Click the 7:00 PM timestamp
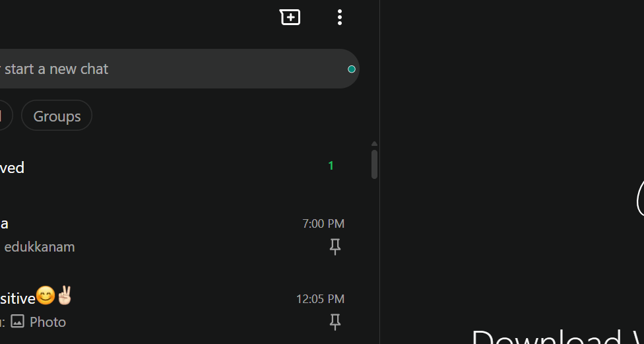The height and width of the screenshot is (344, 644). coord(323,224)
